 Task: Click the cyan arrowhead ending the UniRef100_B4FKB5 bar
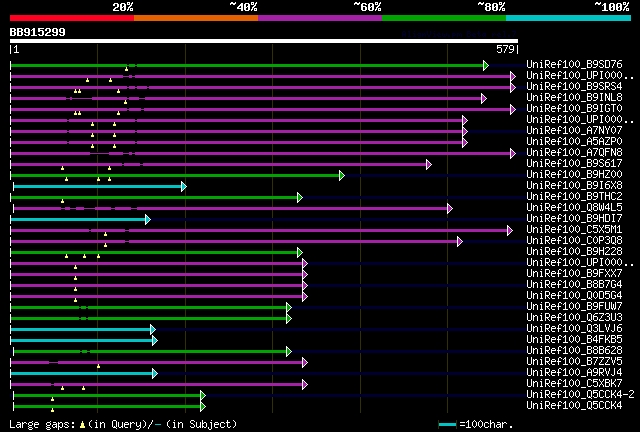coord(155,341)
